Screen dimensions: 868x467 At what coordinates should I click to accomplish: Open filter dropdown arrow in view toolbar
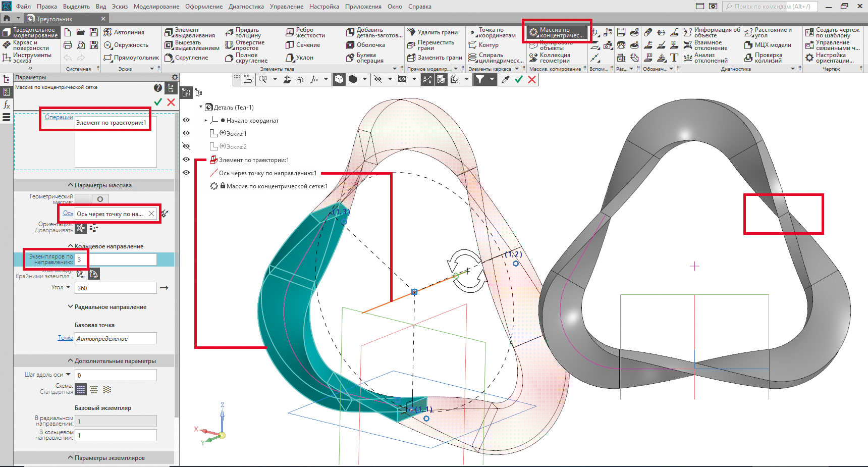click(x=492, y=79)
